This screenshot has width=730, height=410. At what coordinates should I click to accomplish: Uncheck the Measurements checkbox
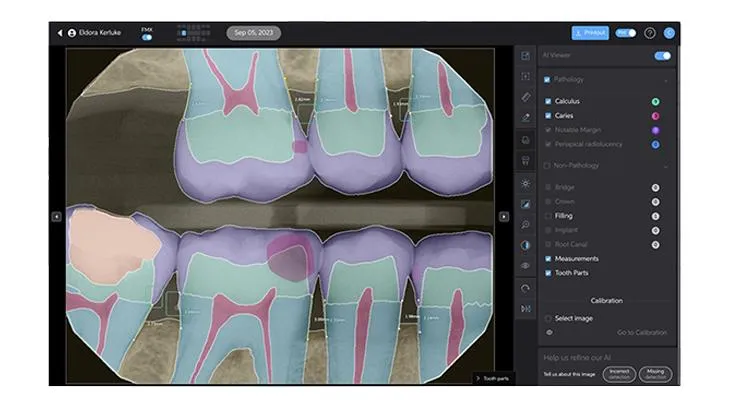(548, 259)
